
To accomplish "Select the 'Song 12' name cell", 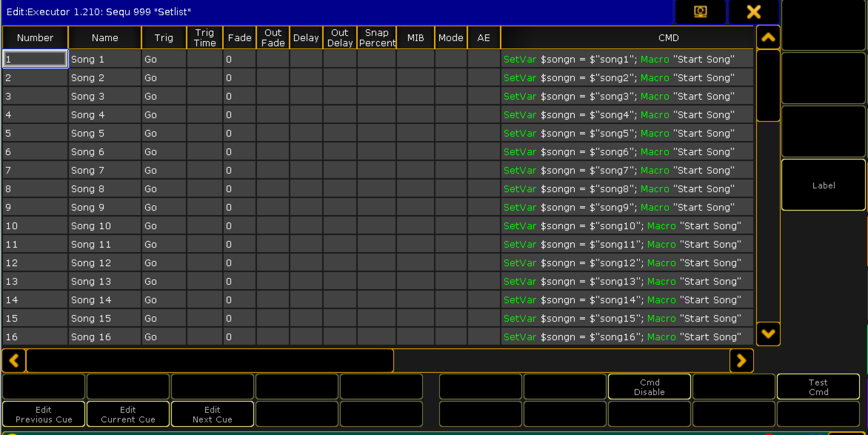I will pyautogui.click(x=105, y=263).
